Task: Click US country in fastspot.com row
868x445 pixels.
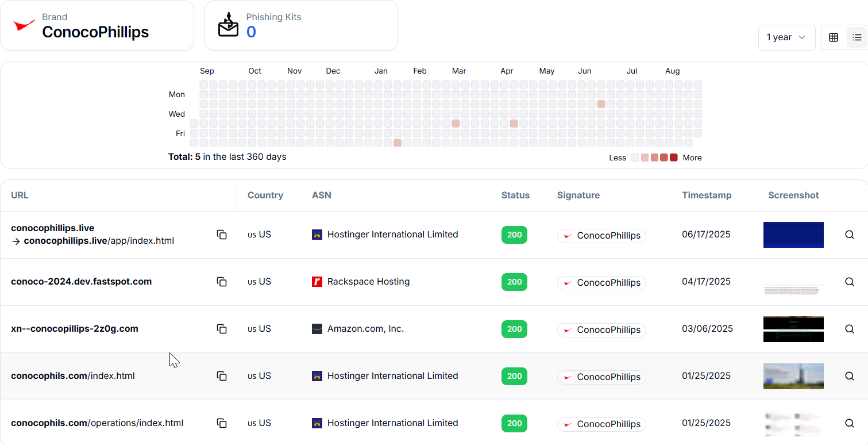Action: point(259,282)
